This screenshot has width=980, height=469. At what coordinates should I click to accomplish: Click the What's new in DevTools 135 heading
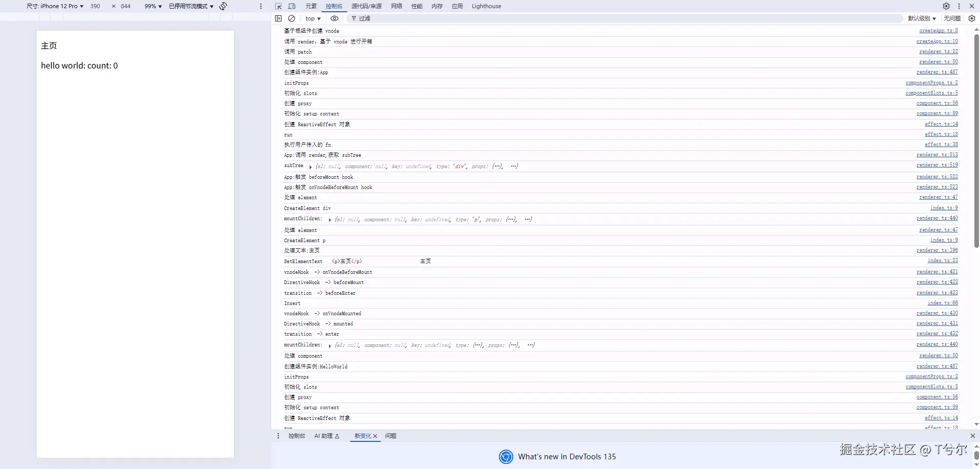[567, 457]
